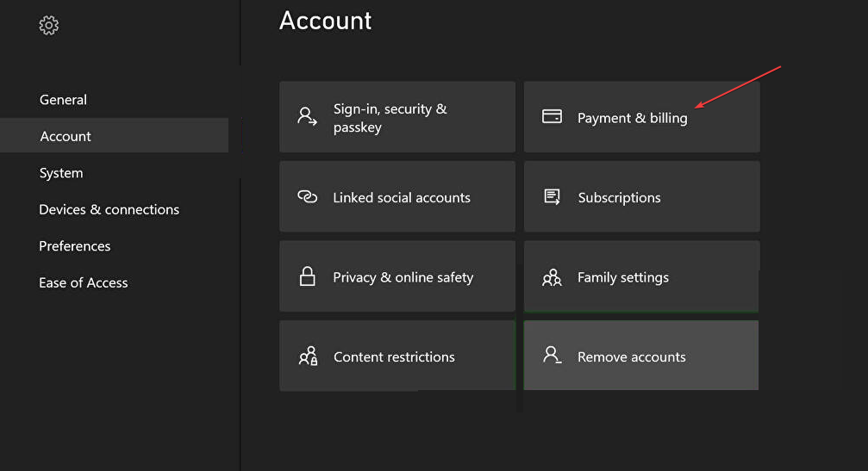Open the Payment & billing tile
The width and height of the screenshot is (868, 471).
tap(641, 118)
